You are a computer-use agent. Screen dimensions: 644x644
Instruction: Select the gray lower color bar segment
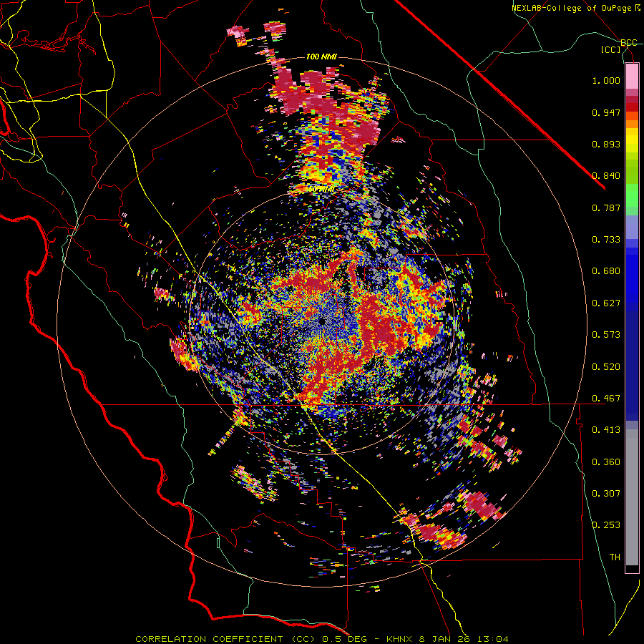click(x=632, y=497)
